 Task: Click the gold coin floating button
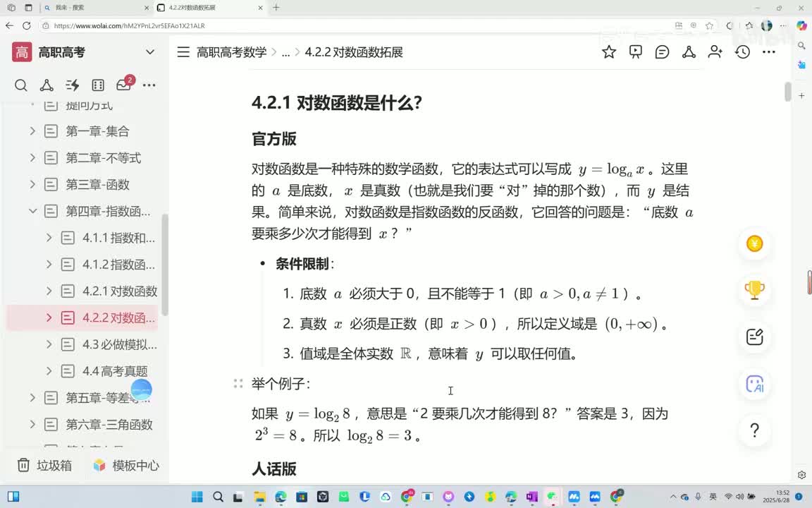(754, 243)
